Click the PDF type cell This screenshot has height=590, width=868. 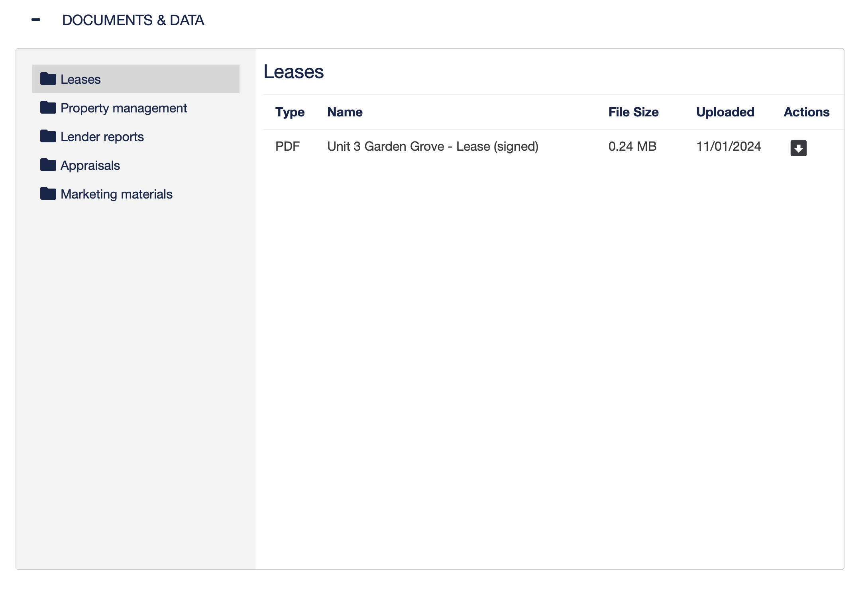[x=287, y=146]
